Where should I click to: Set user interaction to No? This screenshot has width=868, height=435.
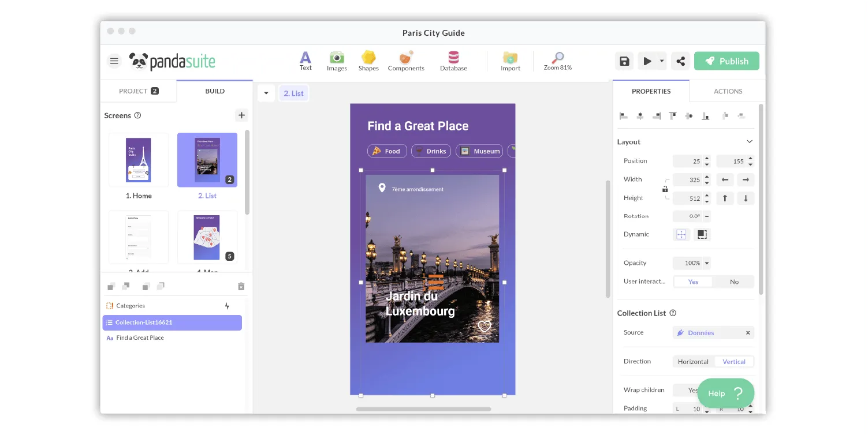coord(734,282)
